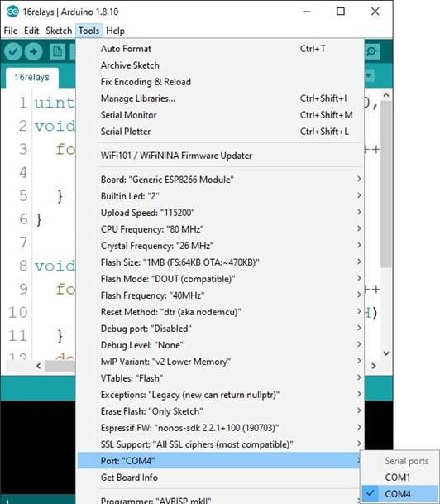Screen dimensions: 440x504
Task: Select the 16relays sketch tab
Action: pyautogui.click(x=31, y=78)
